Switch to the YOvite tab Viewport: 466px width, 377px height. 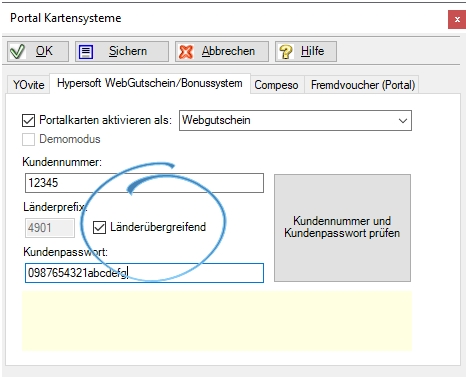(29, 85)
